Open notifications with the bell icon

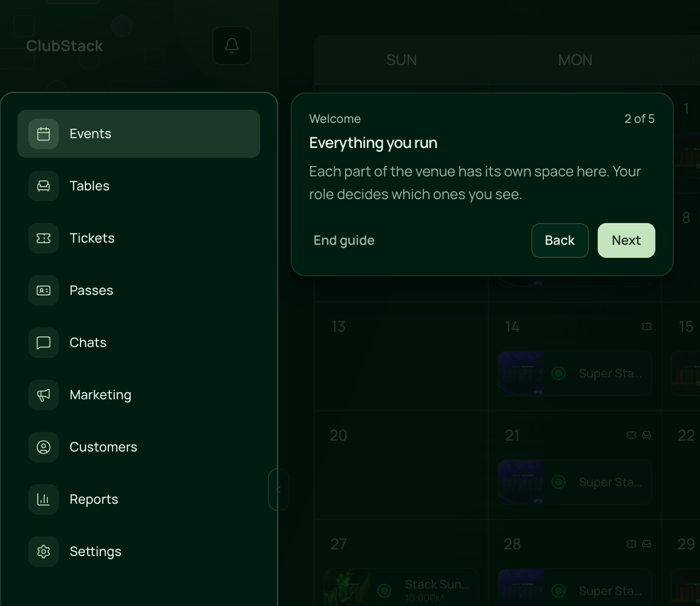pos(232,46)
